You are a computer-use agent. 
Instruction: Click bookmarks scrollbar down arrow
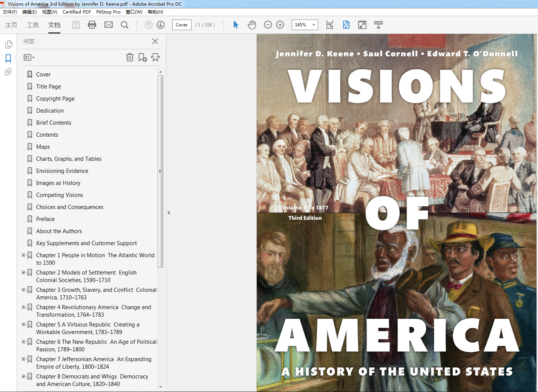(x=161, y=387)
